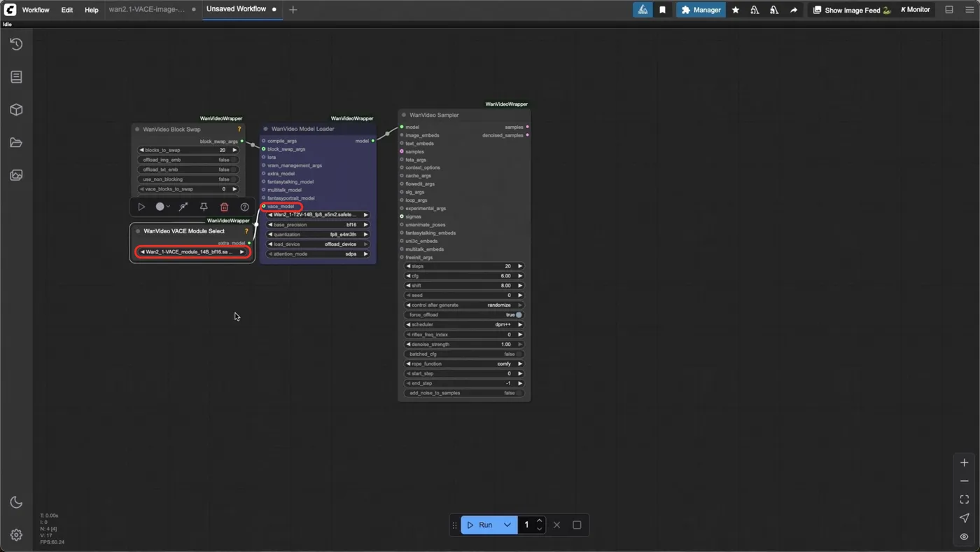The width and height of the screenshot is (980, 552).
Task: Click the bookmark icon in top bar
Action: tap(662, 10)
